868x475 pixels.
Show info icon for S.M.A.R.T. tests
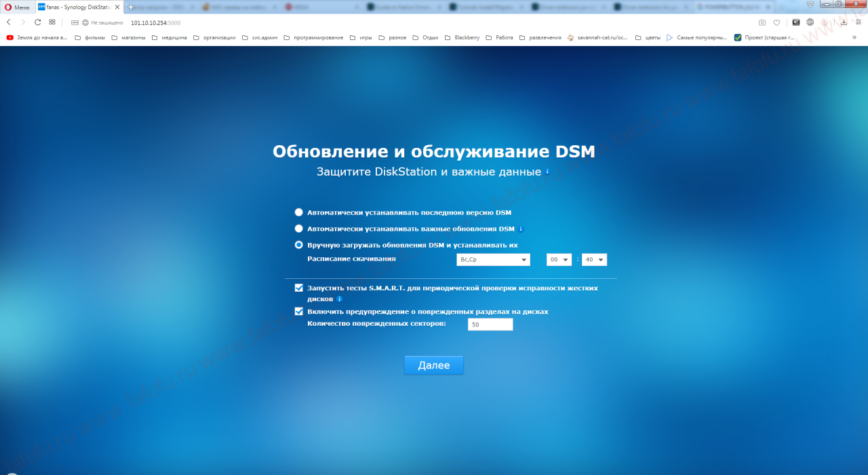(339, 299)
